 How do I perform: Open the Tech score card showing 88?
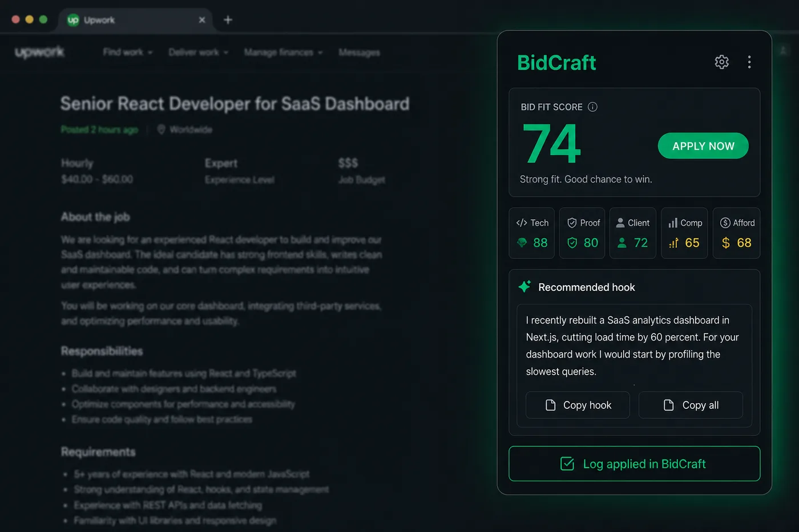[531, 233]
